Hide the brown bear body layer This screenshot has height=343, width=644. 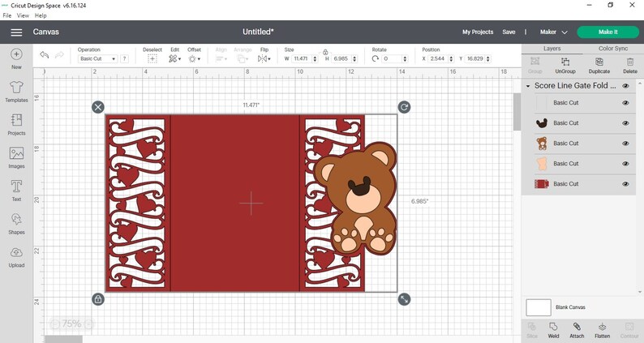625,144
